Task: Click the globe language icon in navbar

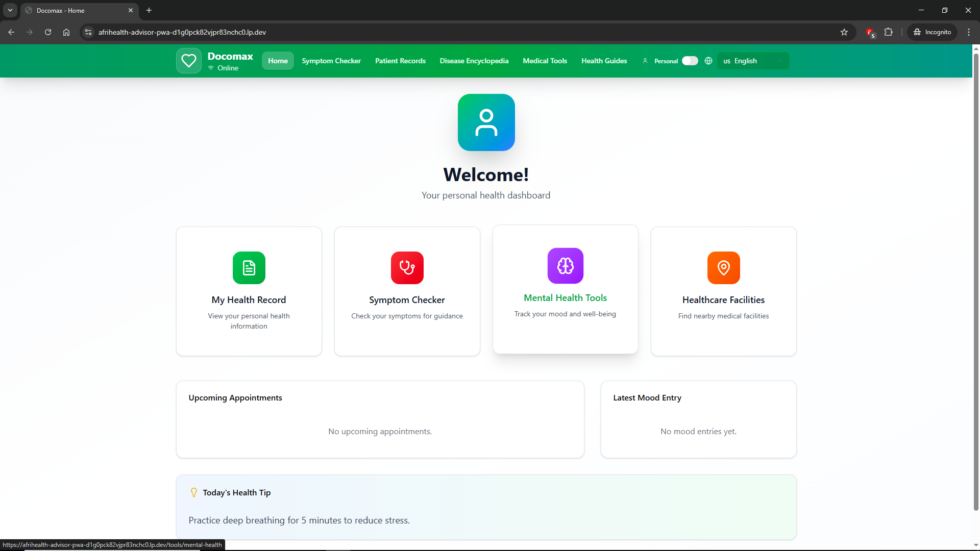Action: 708,61
